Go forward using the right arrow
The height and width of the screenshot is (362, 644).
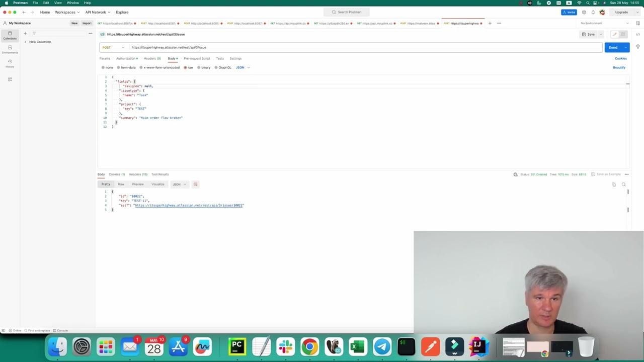point(32,12)
